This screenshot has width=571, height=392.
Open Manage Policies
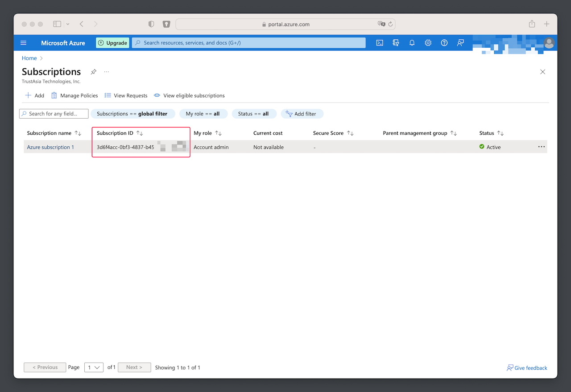point(74,95)
